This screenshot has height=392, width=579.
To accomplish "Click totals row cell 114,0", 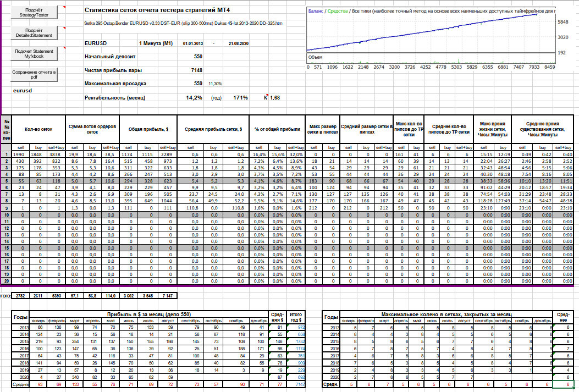I will click(x=110, y=296).
